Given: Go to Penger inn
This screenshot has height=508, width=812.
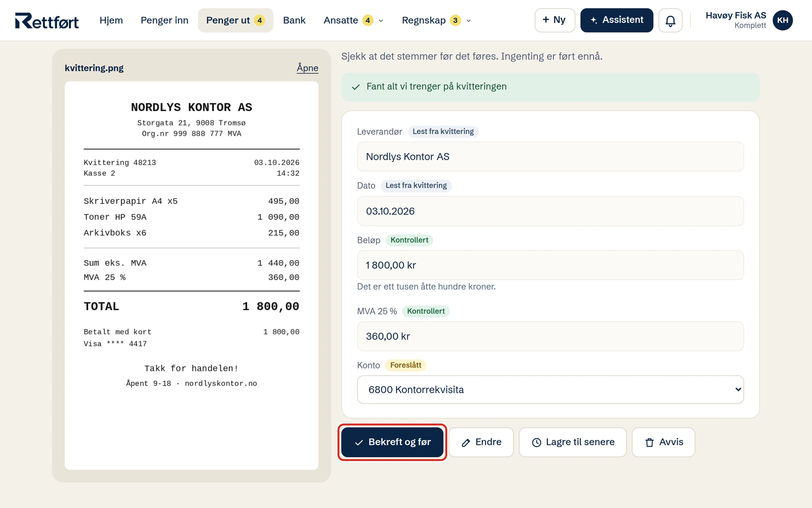Looking at the screenshot, I should (x=164, y=20).
